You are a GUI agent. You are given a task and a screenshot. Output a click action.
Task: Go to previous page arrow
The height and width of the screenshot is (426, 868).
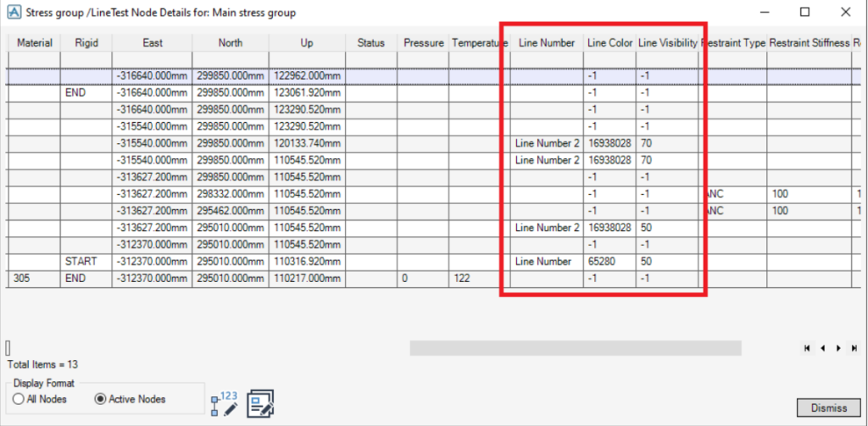[x=822, y=348]
